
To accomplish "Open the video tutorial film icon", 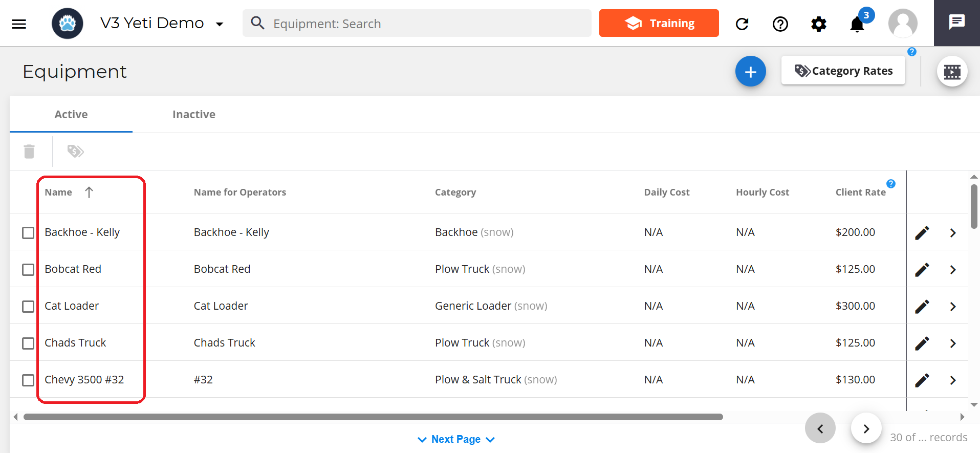I will 952,72.
